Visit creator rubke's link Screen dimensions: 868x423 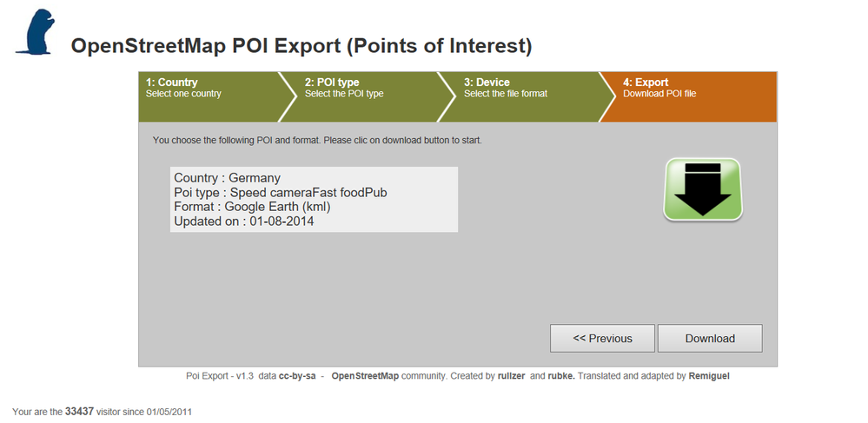[561, 376]
